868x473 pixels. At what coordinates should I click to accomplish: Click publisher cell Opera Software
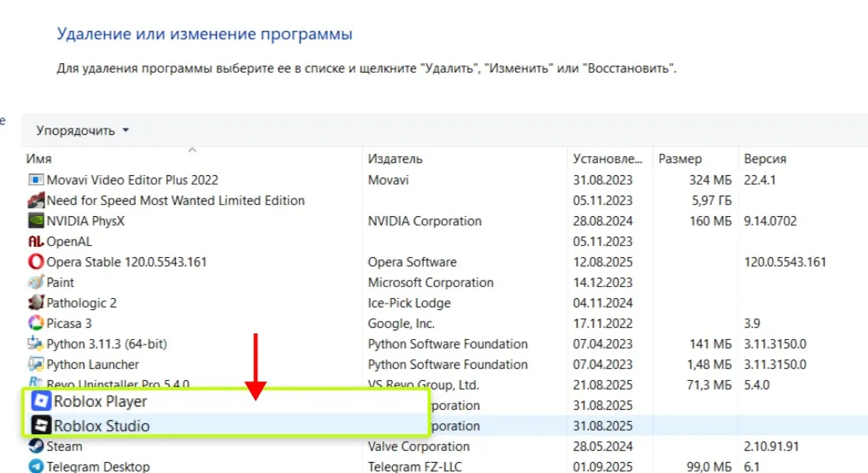(x=413, y=262)
